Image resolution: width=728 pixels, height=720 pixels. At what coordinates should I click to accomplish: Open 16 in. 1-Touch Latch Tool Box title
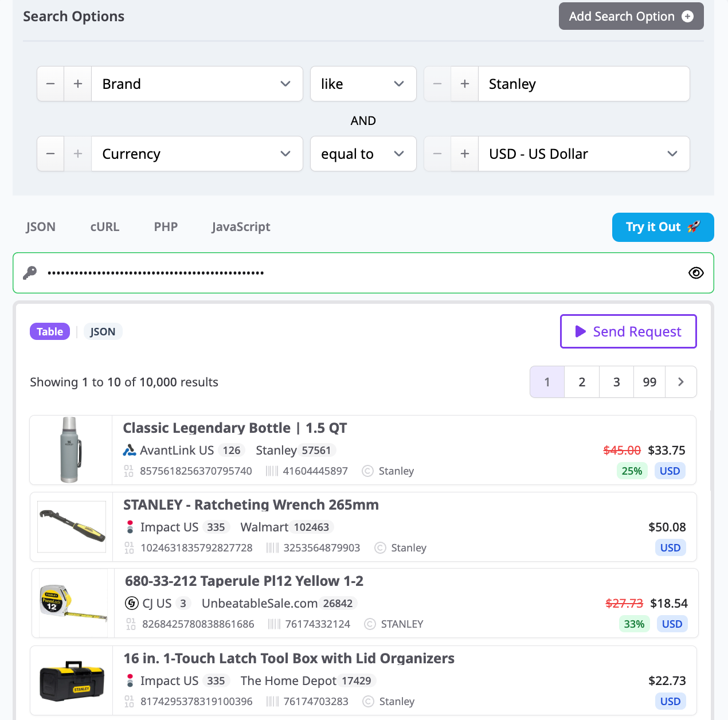(289, 658)
